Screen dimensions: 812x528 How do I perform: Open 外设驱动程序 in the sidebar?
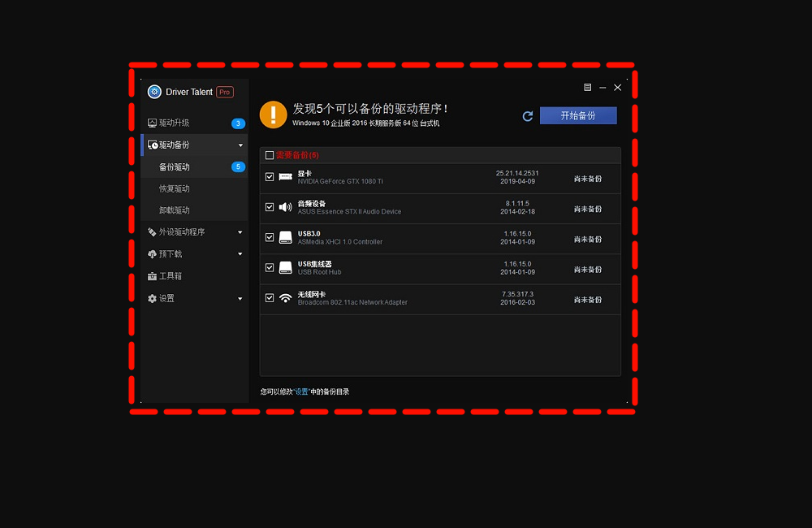point(195,232)
